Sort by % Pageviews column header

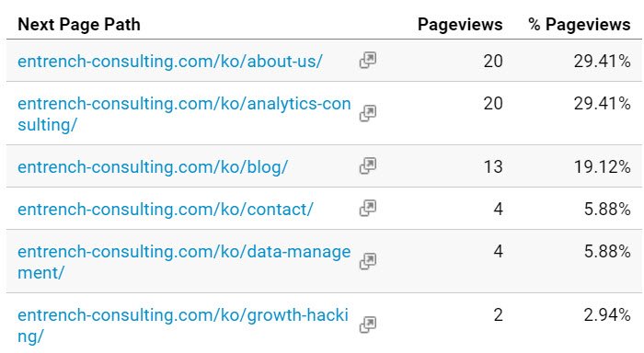[x=579, y=25]
